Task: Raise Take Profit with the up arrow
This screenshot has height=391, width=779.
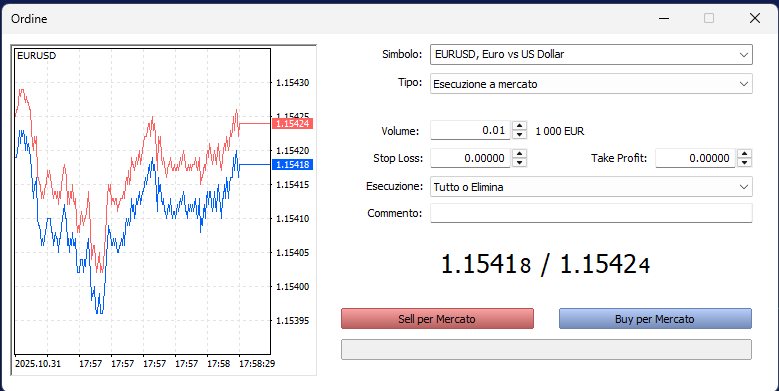Action: (744, 154)
